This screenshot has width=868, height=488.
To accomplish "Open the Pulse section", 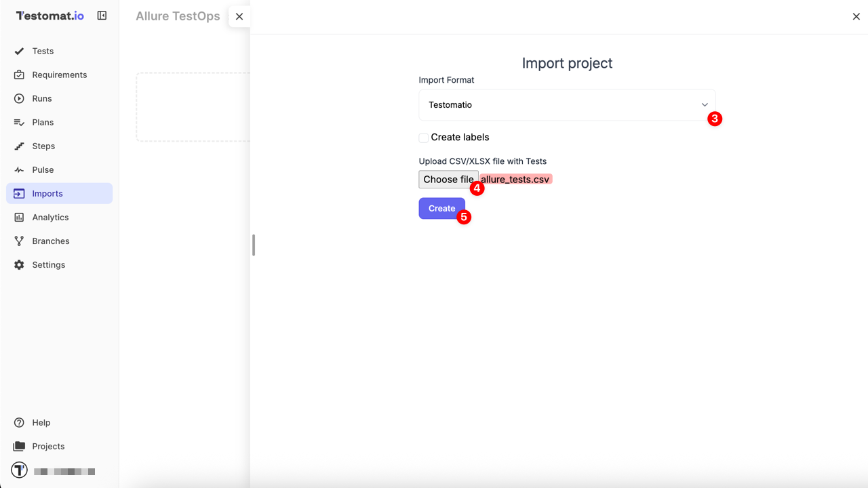I will pyautogui.click(x=44, y=169).
